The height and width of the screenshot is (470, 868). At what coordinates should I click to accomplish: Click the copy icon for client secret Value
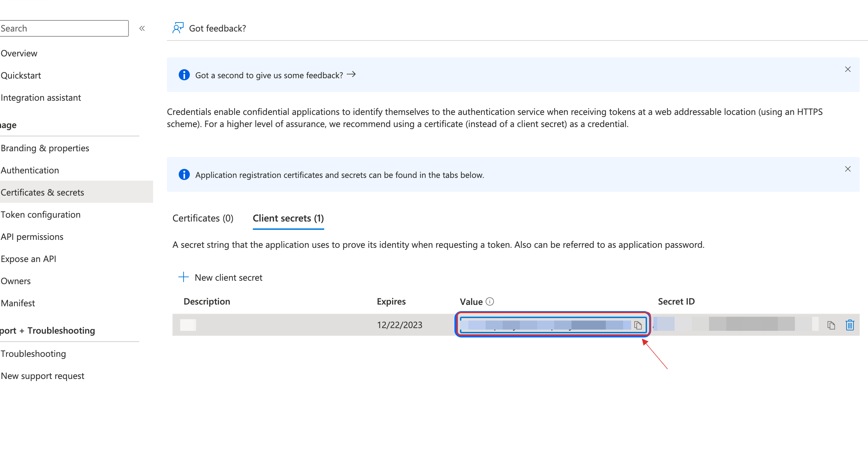(x=638, y=325)
